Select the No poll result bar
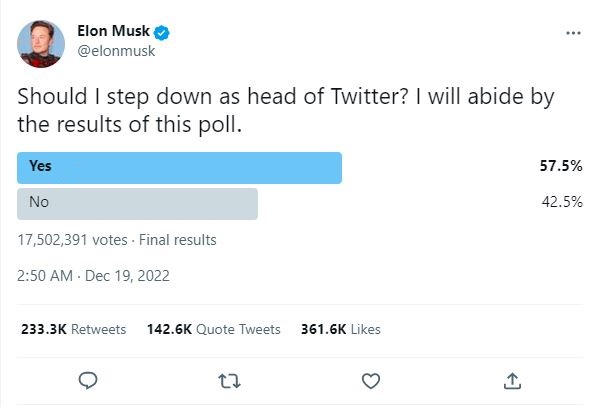Viewport: 597px width, 407px height. 137,204
